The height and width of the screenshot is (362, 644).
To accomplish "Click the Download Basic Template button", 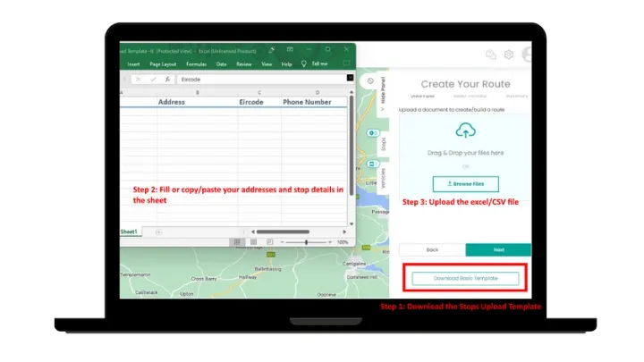I will [465, 278].
